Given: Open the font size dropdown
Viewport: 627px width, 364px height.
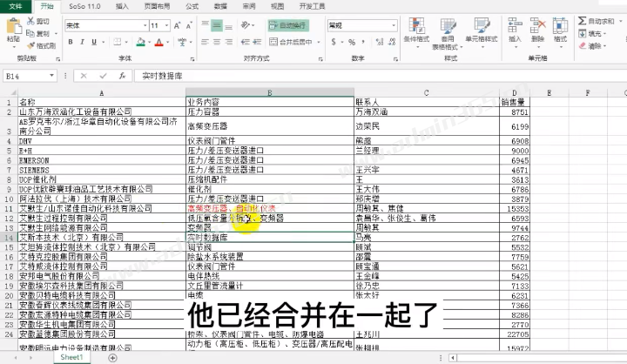Looking at the screenshot, I should click(x=166, y=25).
